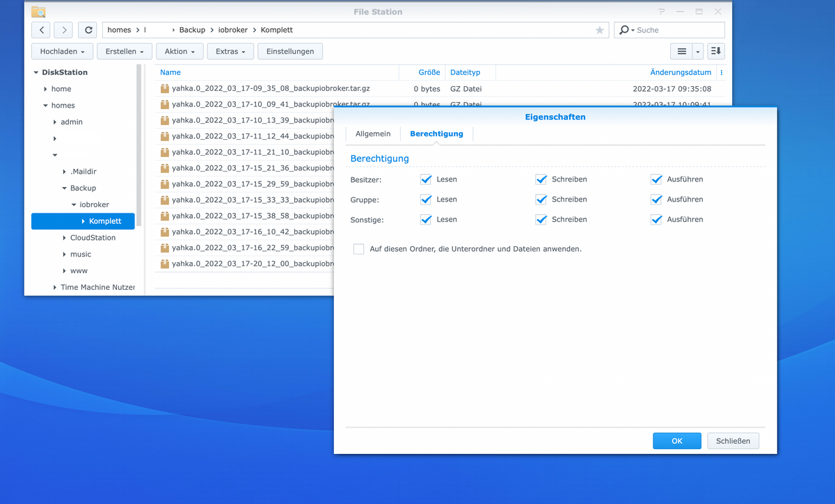Screen dimensions: 835x504
Task: Refresh the current folder view
Action: point(87,30)
